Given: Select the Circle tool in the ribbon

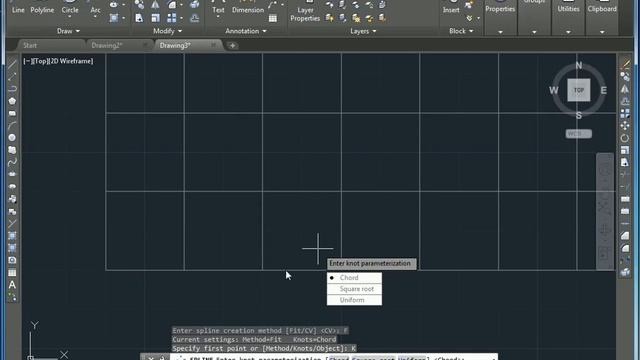Looking at the screenshot, I should point(70,8).
